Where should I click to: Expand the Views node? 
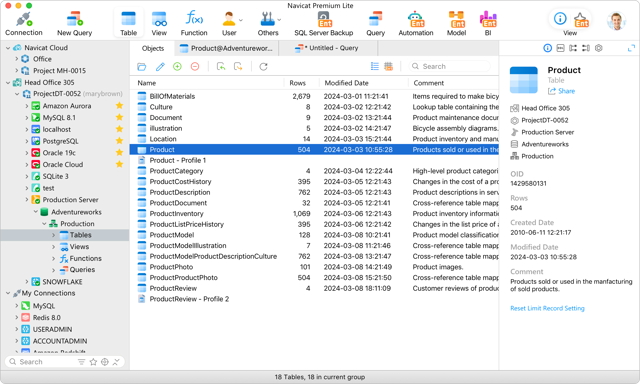pos(53,246)
